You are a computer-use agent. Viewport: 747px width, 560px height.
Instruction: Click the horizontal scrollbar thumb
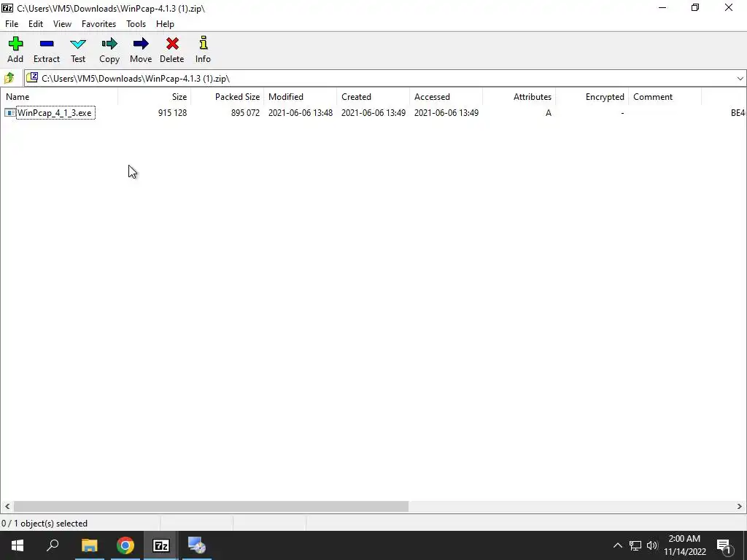pos(211,506)
